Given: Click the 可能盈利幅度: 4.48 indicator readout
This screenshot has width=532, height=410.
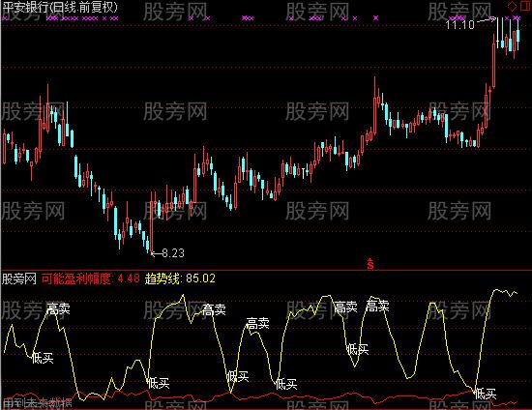Looking at the screenshot, I should tap(91, 278).
